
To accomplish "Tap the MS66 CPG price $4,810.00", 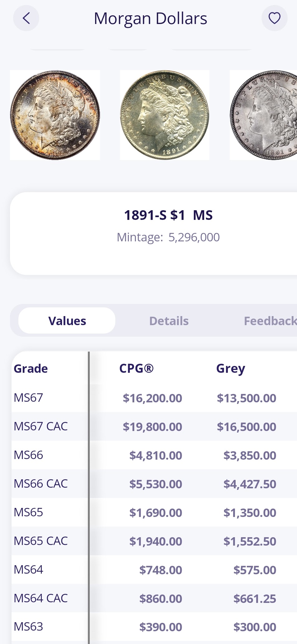I will point(156,455).
